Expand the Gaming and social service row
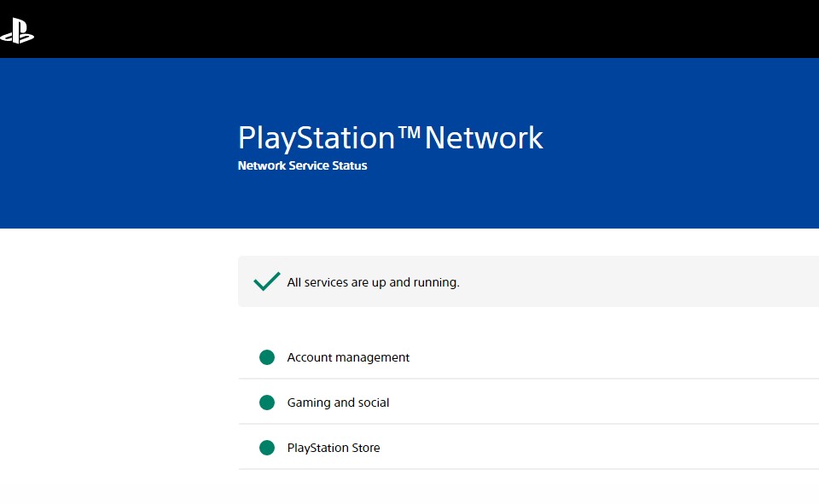 [529, 403]
